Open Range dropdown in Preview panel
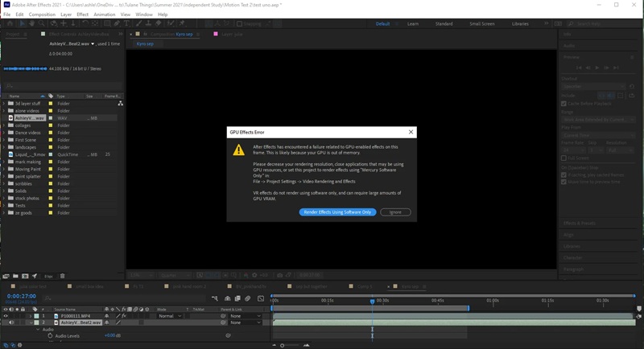The width and height of the screenshot is (644, 349). pos(597,120)
